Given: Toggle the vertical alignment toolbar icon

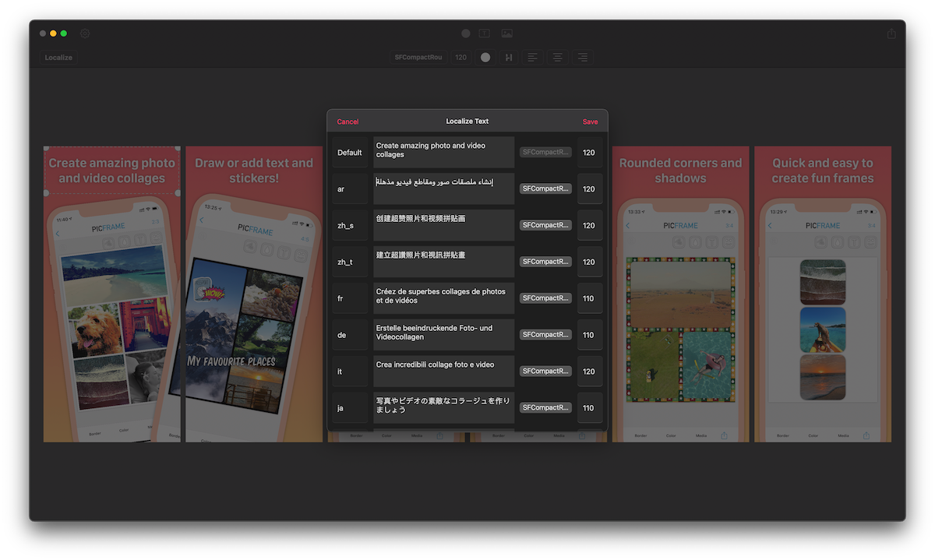Looking at the screenshot, I should 508,58.
